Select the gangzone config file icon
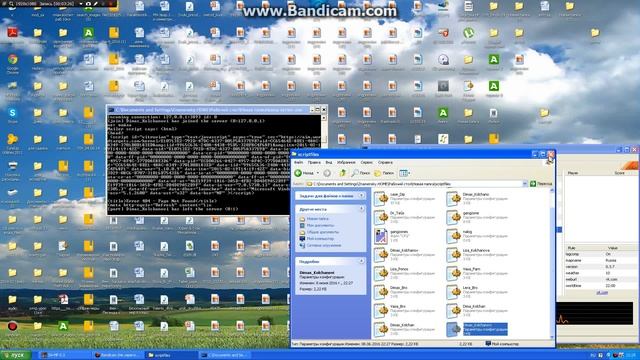The height and width of the screenshot is (360, 640). (453, 217)
